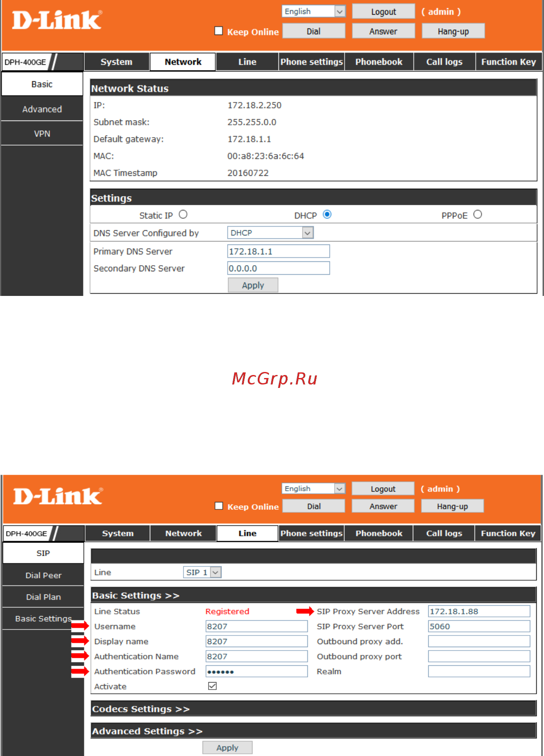Expand the Codecs Settings >> section
Screen dimensions: 544x756
313,709
